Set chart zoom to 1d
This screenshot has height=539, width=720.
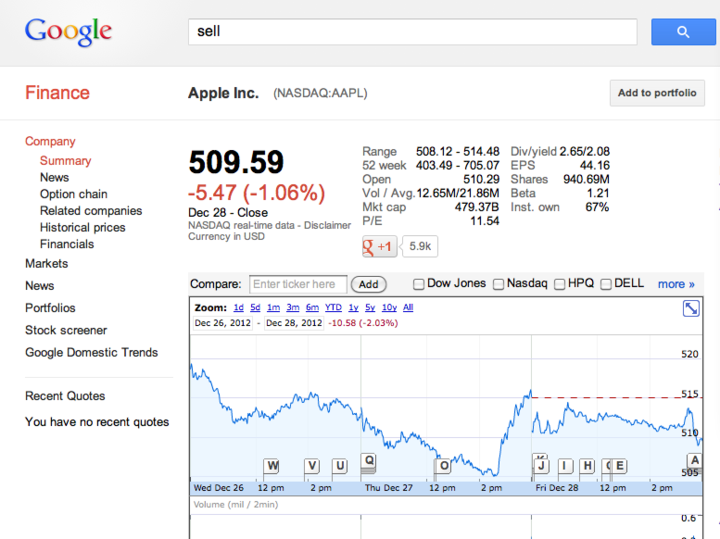pos(238,308)
